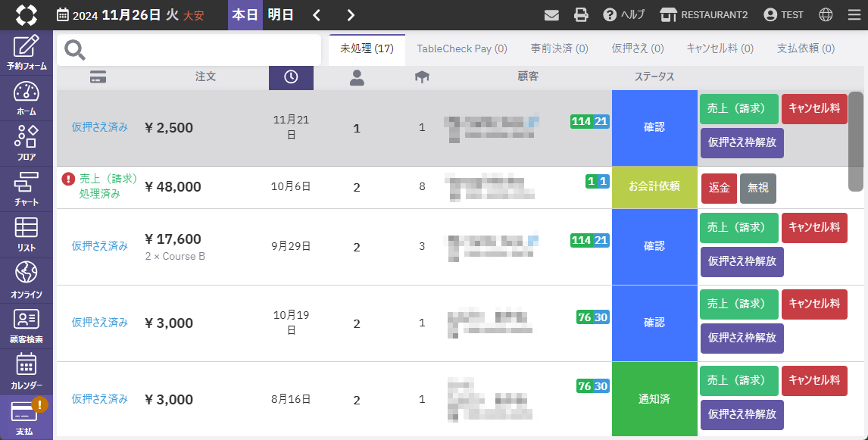
Task: Sort by table column icon
Action: [422, 77]
